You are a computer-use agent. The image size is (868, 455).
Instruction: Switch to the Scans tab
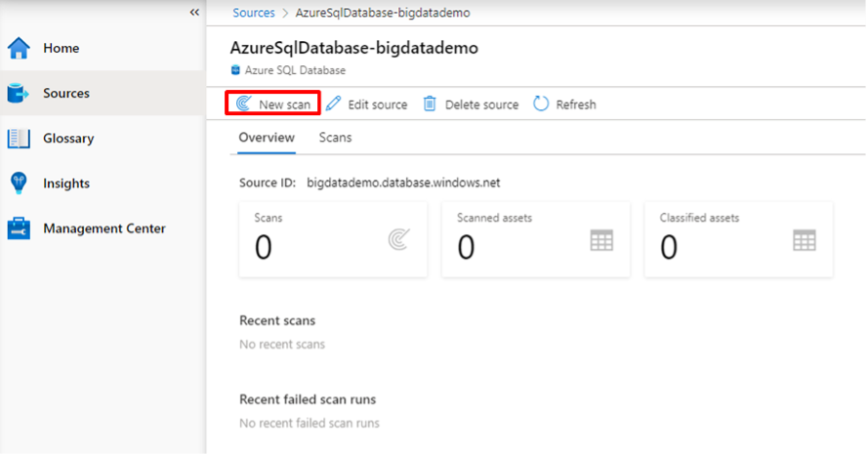[x=335, y=138]
